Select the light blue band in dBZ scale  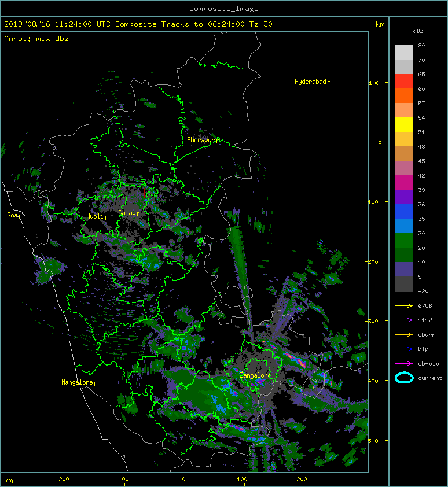[x=404, y=226]
